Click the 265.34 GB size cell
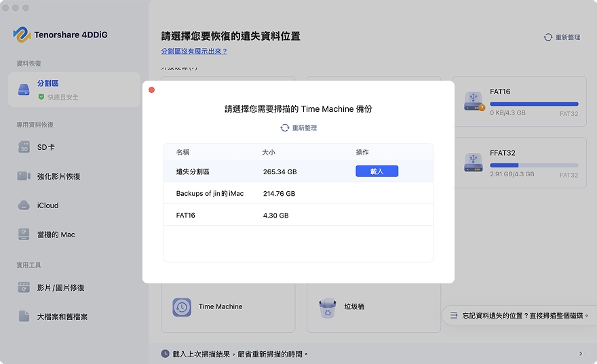The width and height of the screenshot is (597, 364). coord(280,171)
